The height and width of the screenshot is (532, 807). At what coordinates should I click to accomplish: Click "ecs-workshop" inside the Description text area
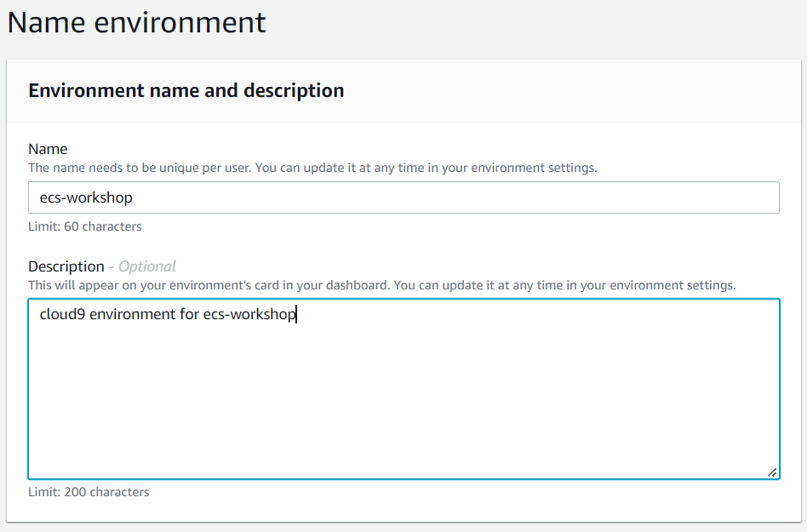(249, 315)
